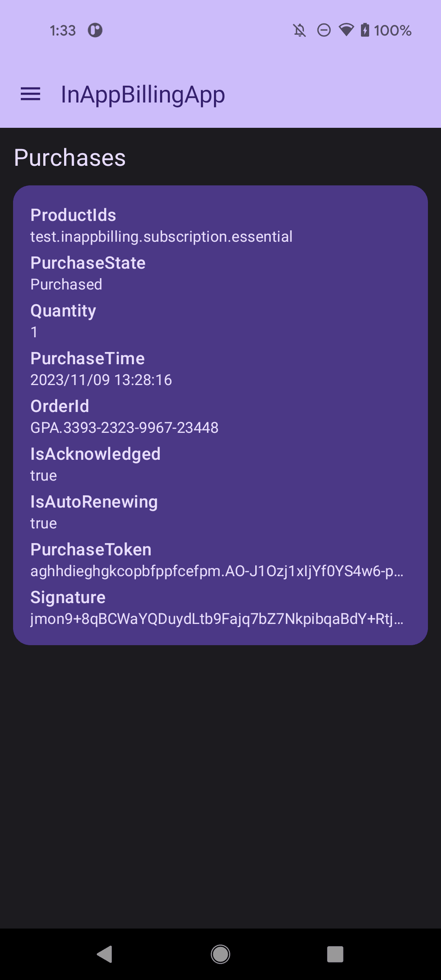Tap the muted notifications bell icon

pyautogui.click(x=300, y=30)
